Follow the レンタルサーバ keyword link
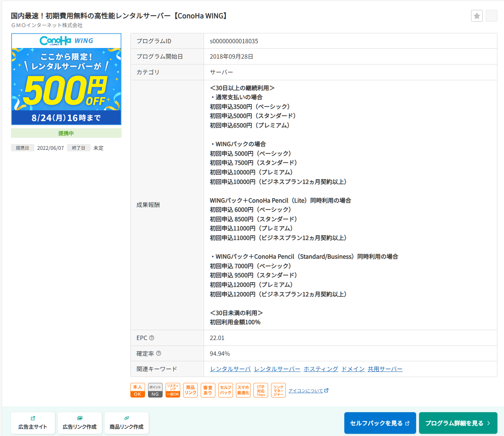 [x=230, y=369]
